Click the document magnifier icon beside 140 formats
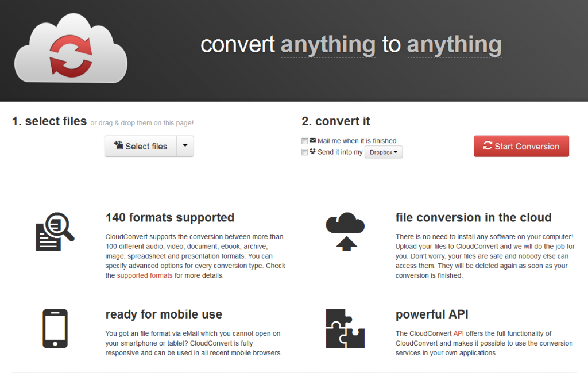Viewport: 588px width, 376px height. click(55, 232)
